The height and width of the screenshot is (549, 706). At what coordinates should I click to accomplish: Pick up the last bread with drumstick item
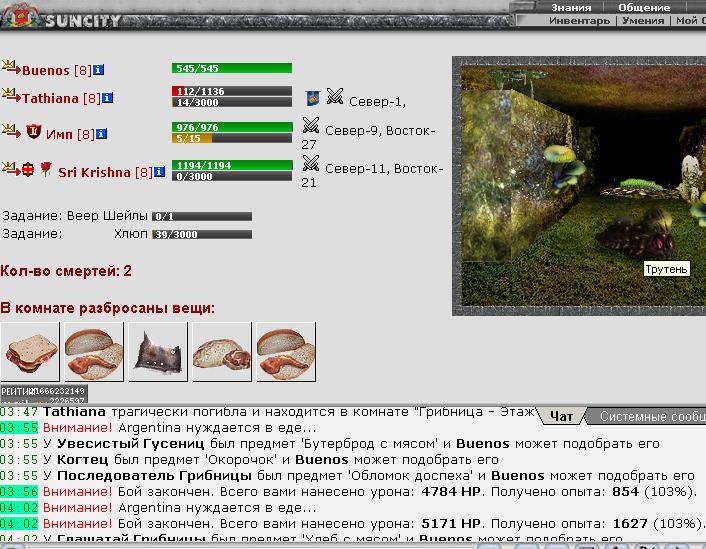(286, 352)
